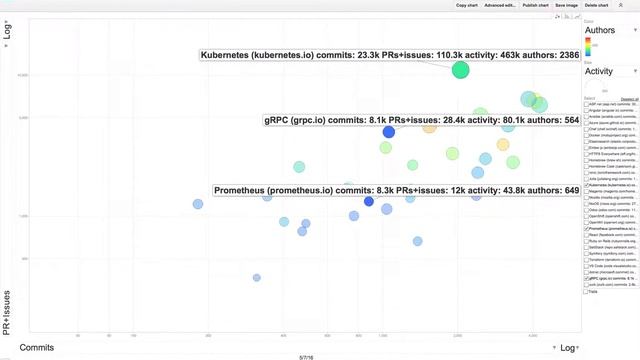The width and height of the screenshot is (640, 360).
Task: Click the Deselect all link
Action: 629,99
